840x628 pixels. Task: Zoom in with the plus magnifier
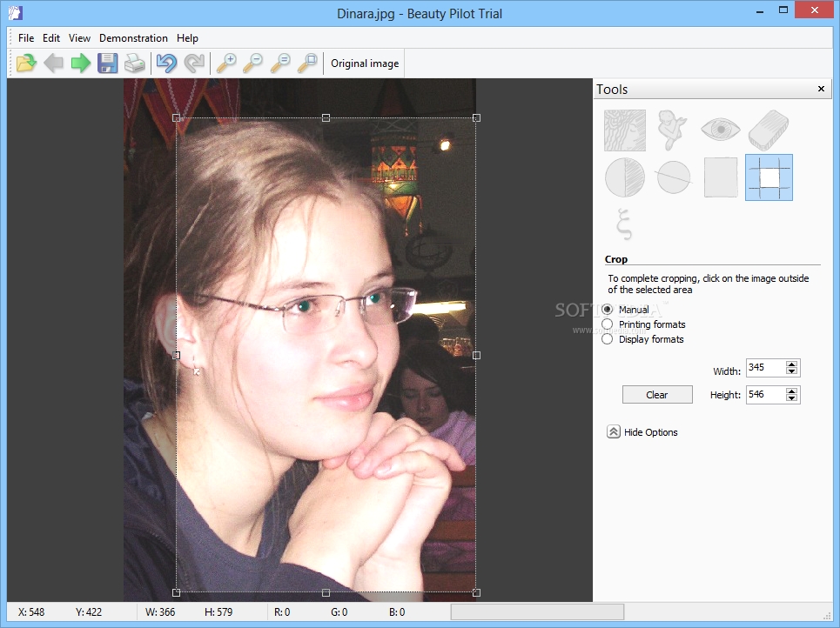click(226, 63)
